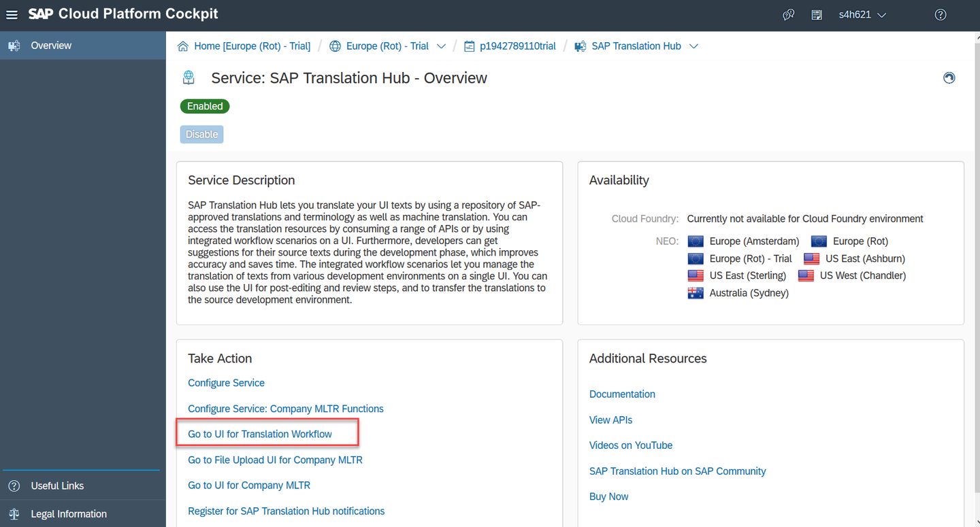Open the SAP Translation Hub breadcrumb

(x=636, y=46)
